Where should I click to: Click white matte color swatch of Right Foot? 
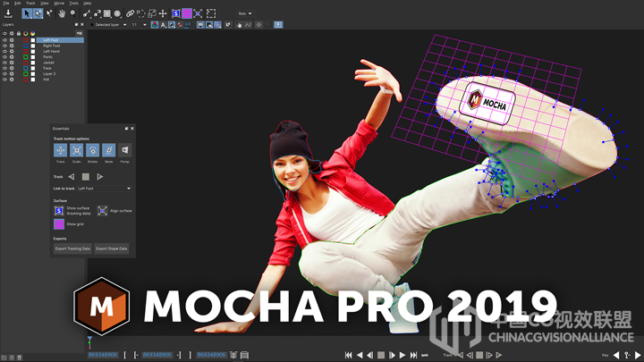(33, 46)
